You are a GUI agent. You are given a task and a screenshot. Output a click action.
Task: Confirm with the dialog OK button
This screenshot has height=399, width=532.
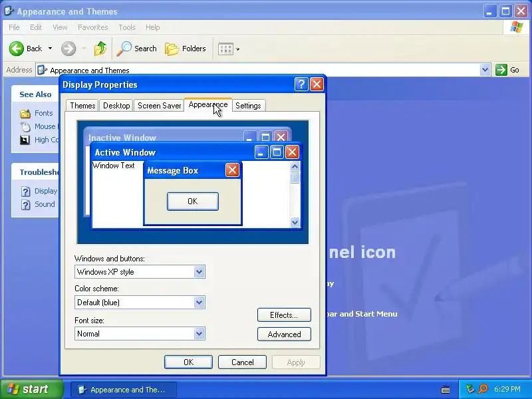coord(188,362)
